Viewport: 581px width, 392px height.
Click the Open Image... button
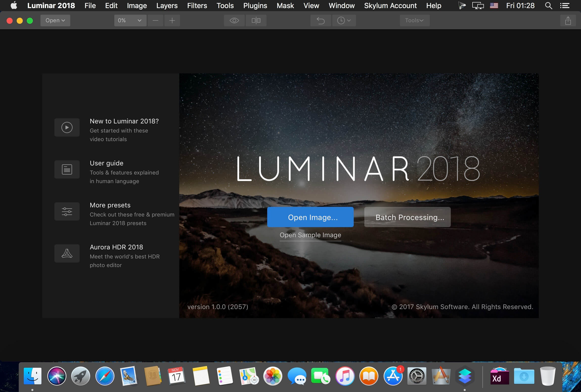pos(310,217)
